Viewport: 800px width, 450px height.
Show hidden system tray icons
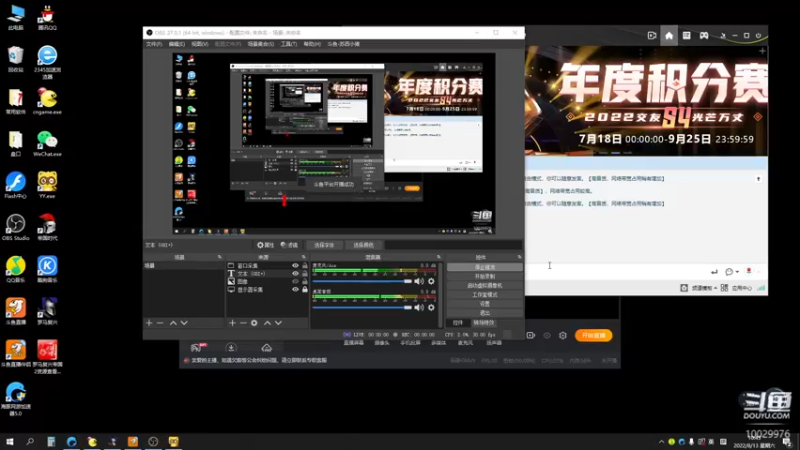(661, 442)
